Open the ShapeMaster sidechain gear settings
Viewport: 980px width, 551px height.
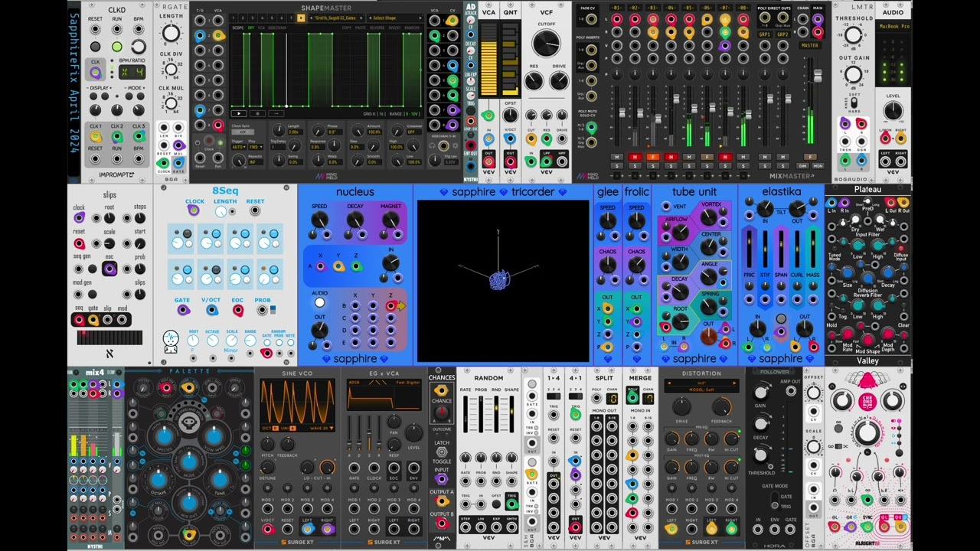pos(455,145)
